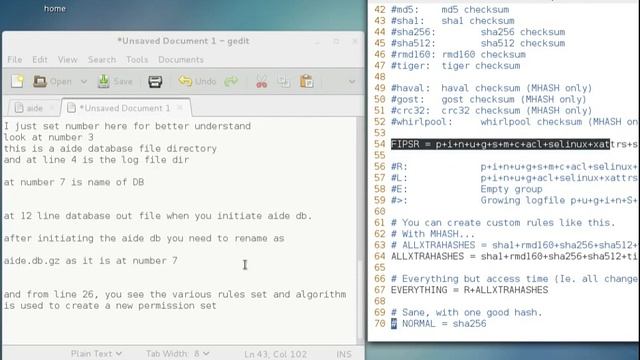Image resolution: width=640 pixels, height=360 pixels.
Task: Click the line 'at number 7 is name of DB'
Action: tap(74, 182)
